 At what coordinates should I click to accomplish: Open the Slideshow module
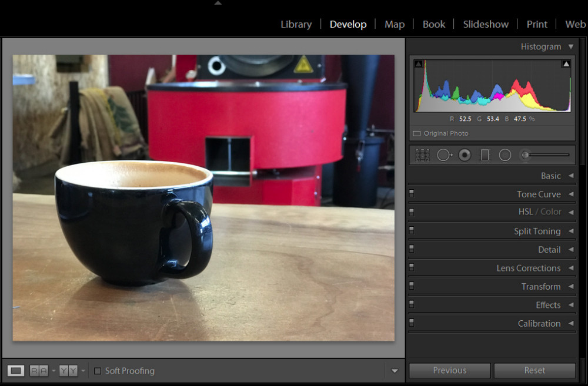tap(486, 24)
